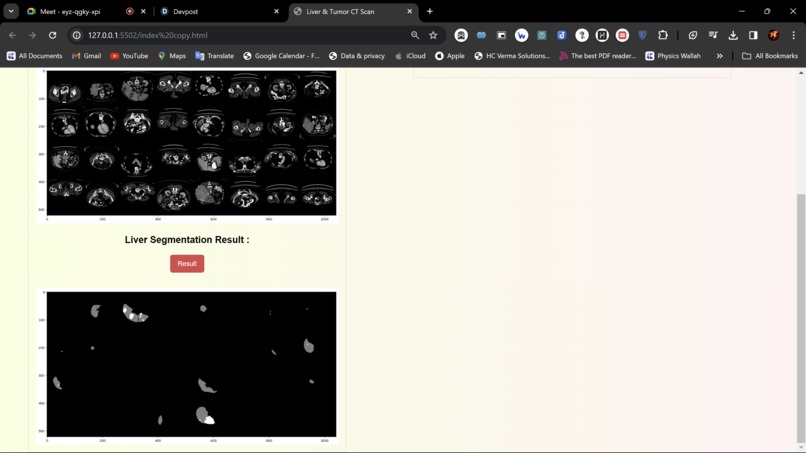Open the Translate bookmark
Viewport: 806px width, 453px height.
[214, 56]
